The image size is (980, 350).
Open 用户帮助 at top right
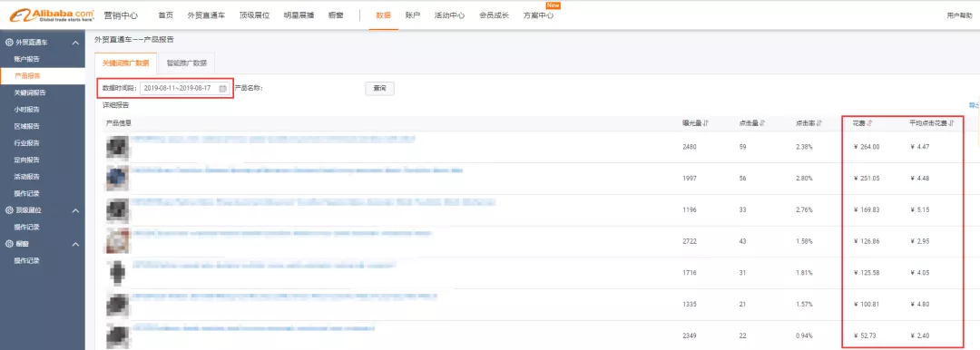tap(959, 15)
